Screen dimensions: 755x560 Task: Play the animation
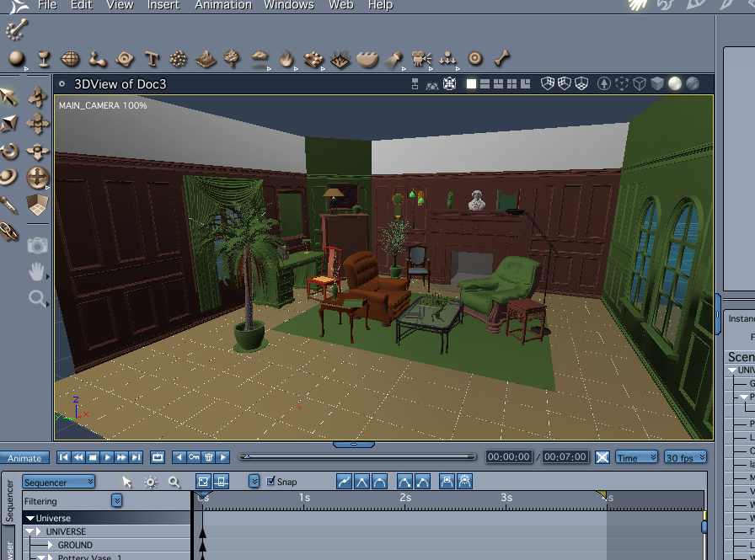(107, 457)
